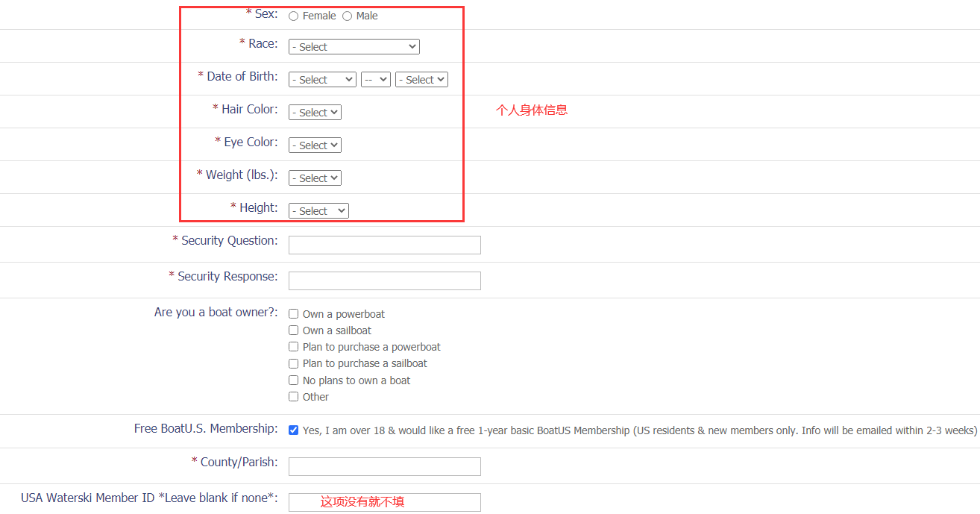This screenshot has width=980, height=514.
Task: Click the County/Parish input field
Action: coord(385,466)
